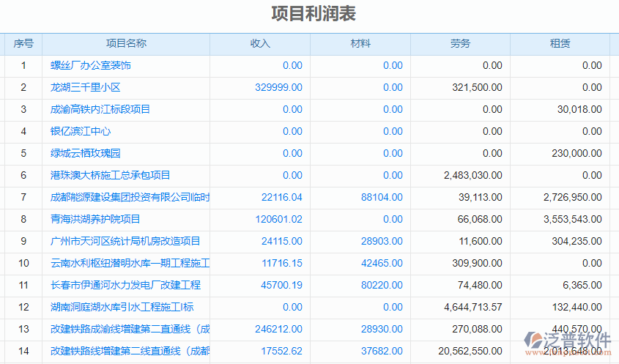Screen dimensions: 619x364
Task: Select row number 10 cell
Action: (x=23, y=264)
